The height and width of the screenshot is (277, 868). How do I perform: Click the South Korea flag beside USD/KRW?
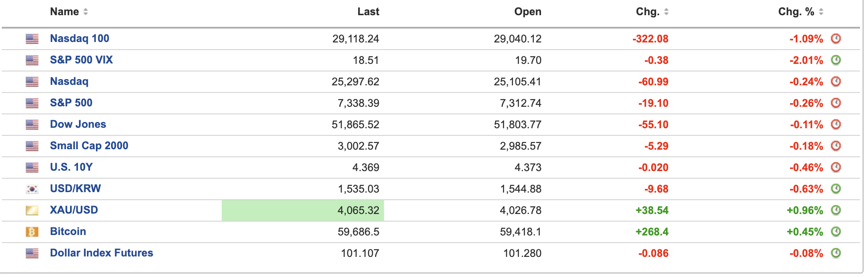click(32, 189)
